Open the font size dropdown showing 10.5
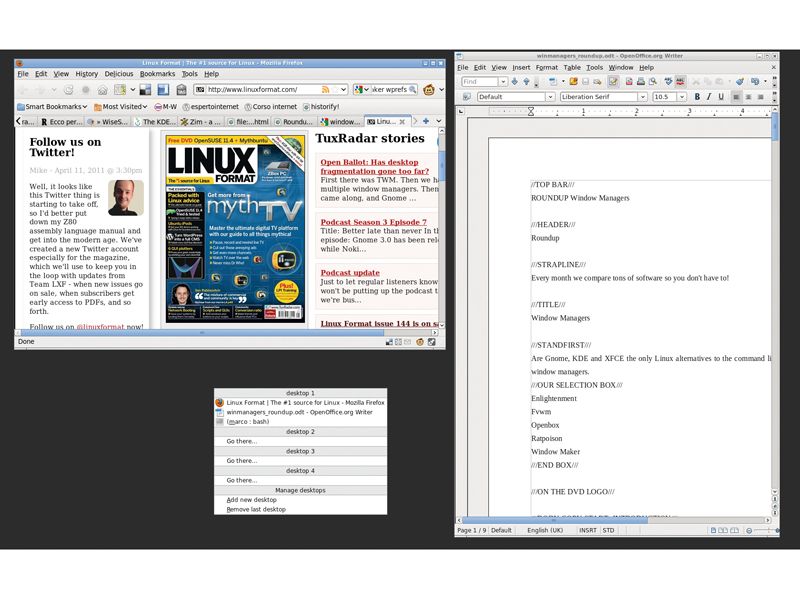Screen dimensions: 800x600 point(681,97)
